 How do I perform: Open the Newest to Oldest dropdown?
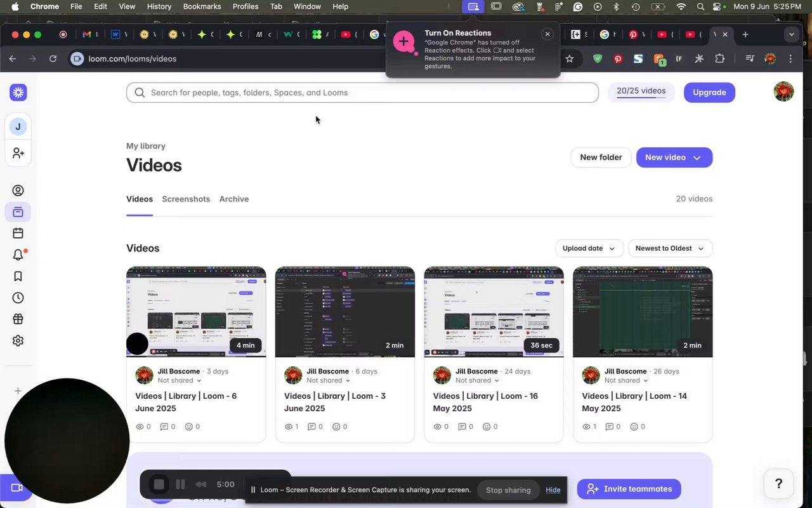pos(670,248)
